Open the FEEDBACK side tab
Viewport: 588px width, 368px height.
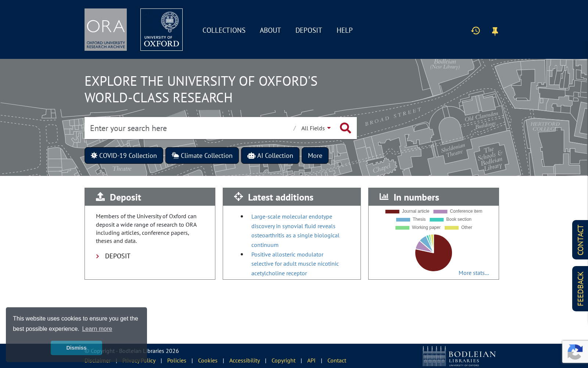[580, 289]
